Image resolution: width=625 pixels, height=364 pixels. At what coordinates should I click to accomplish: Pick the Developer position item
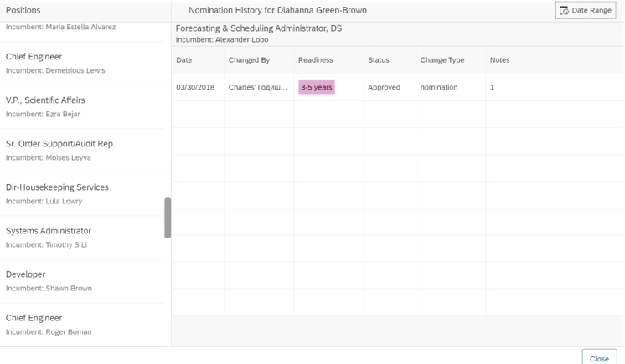click(84, 281)
